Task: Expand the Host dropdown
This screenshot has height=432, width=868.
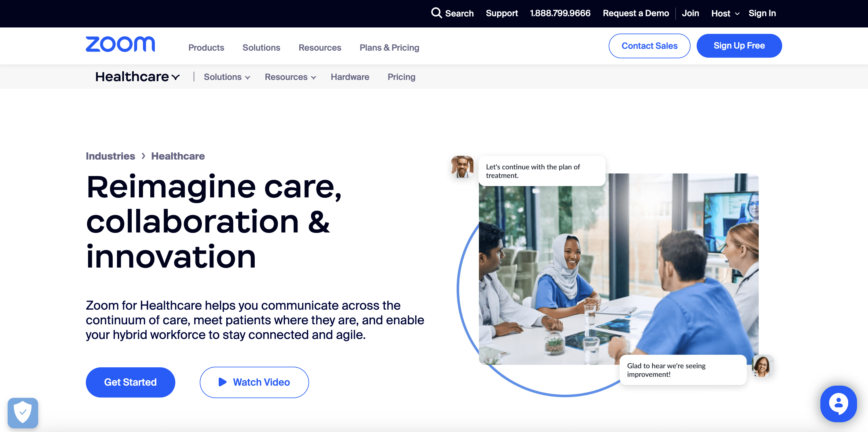Action: click(725, 13)
